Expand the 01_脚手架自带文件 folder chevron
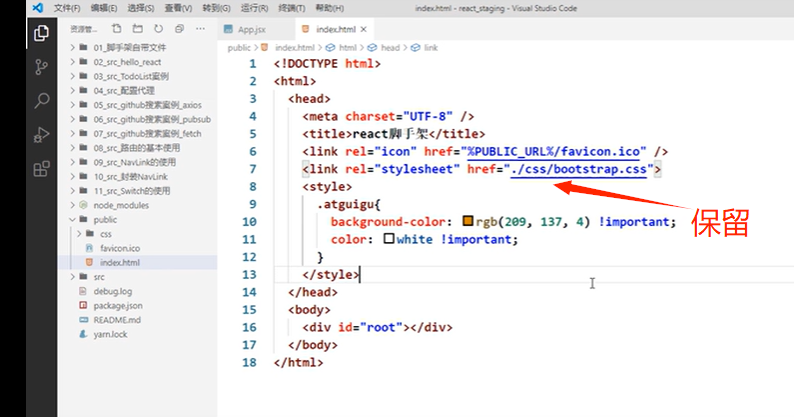The image size is (794, 417). coord(72,48)
